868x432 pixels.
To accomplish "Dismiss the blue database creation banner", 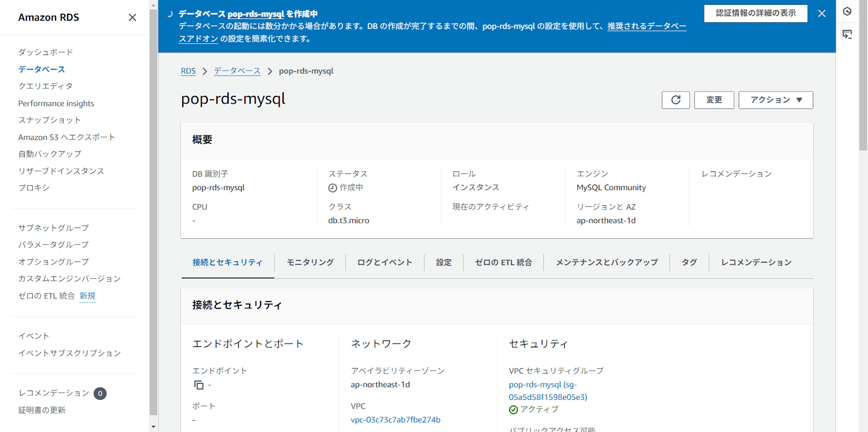I will 822,13.
